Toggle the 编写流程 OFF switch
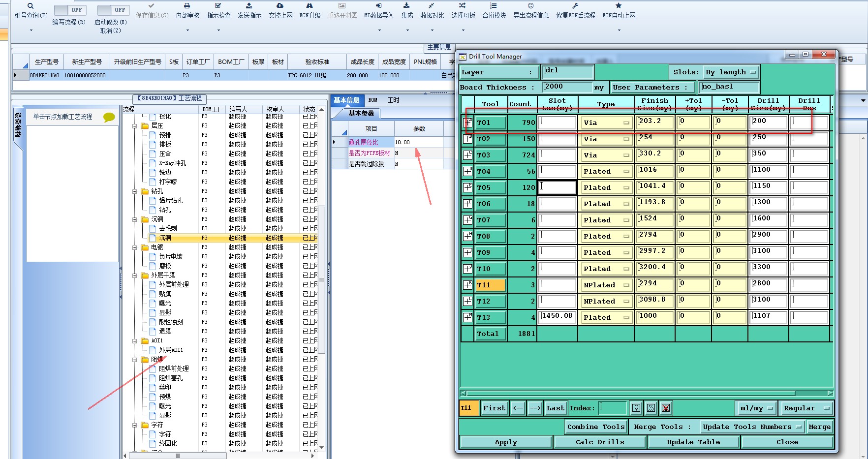Image resolution: width=868 pixels, height=459 pixels. point(70,10)
